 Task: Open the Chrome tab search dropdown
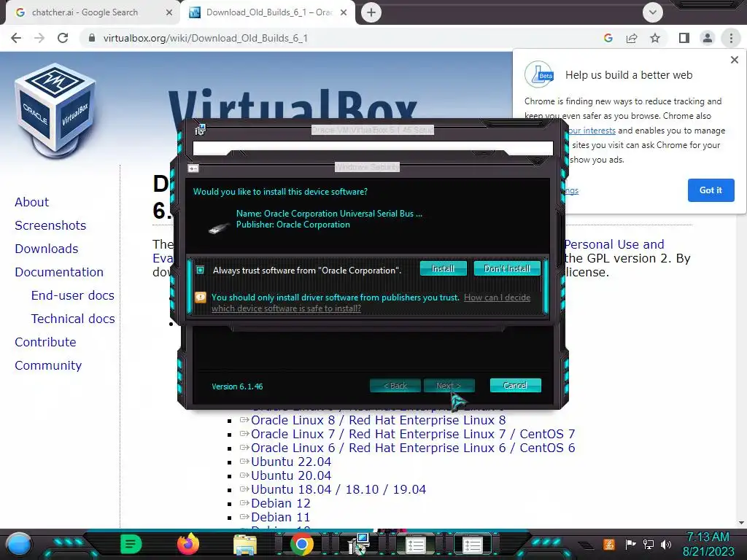(x=653, y=12)
